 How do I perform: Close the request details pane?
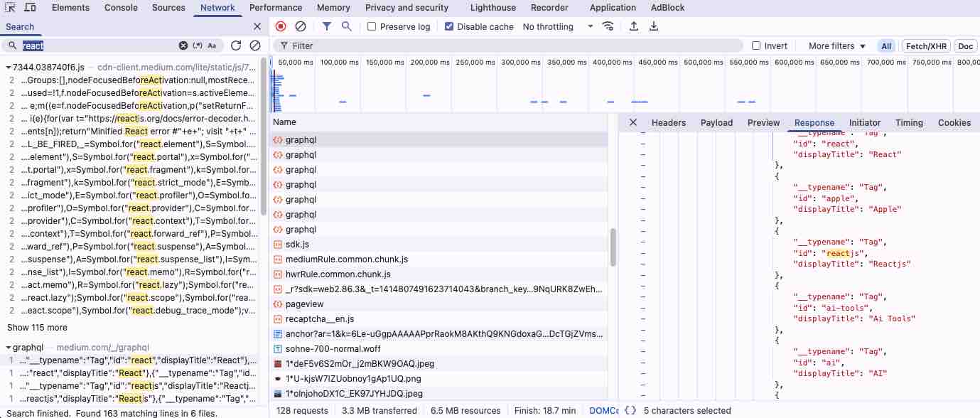633,122
